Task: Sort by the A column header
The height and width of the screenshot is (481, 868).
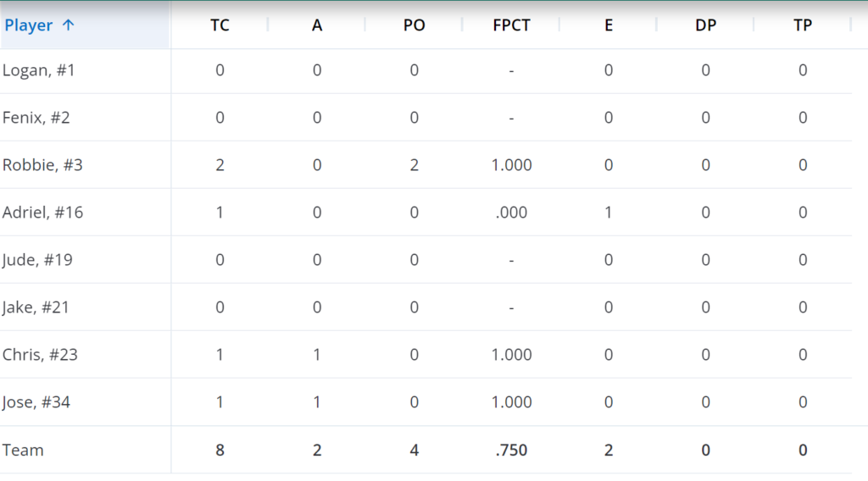Action: tap(317, 25)
